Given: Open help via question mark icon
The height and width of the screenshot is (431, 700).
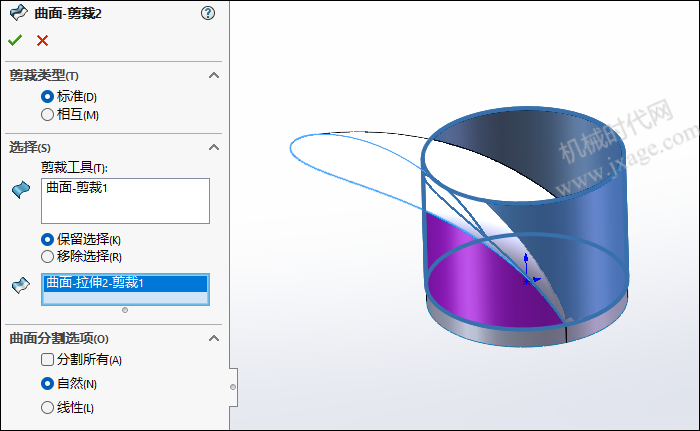Looking at the screenshot, I should [x=208, y=13].
